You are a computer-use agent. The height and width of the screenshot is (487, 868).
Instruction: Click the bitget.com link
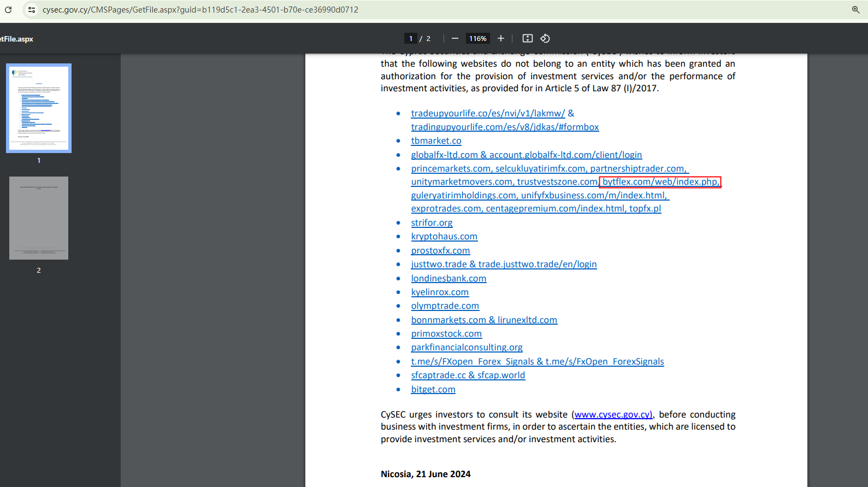pyautogui.click(x=433, y=390)
